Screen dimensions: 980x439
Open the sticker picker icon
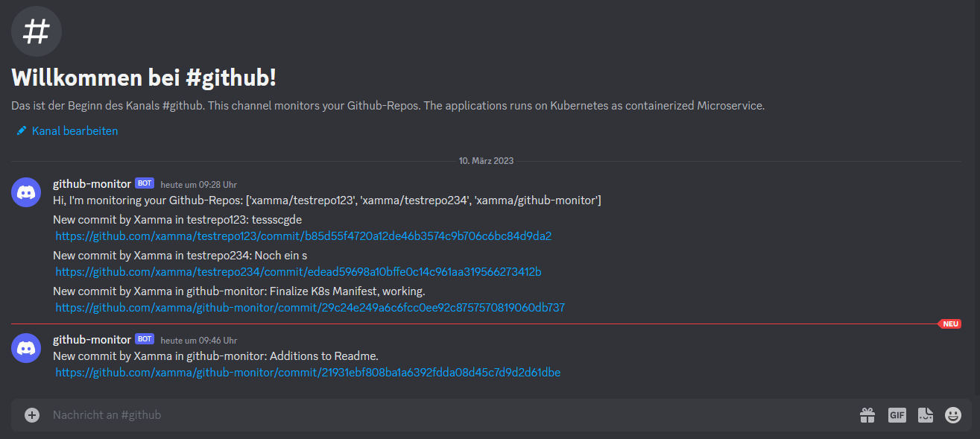(x=926, y=415)
